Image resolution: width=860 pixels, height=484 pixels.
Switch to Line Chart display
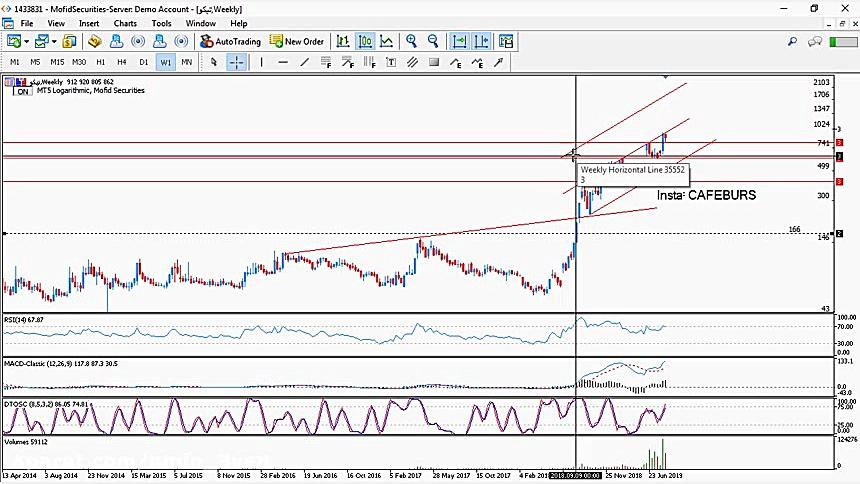tap(387, 41)
